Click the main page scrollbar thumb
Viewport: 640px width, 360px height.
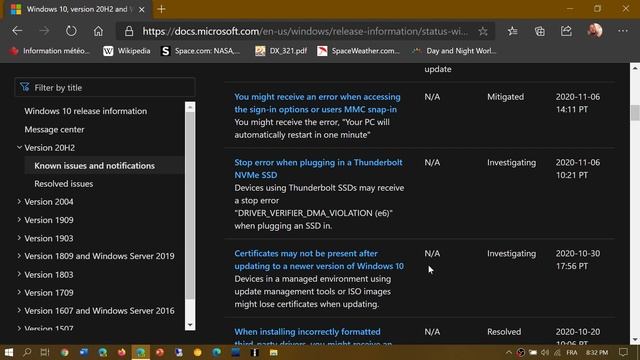tap(635, 113)
